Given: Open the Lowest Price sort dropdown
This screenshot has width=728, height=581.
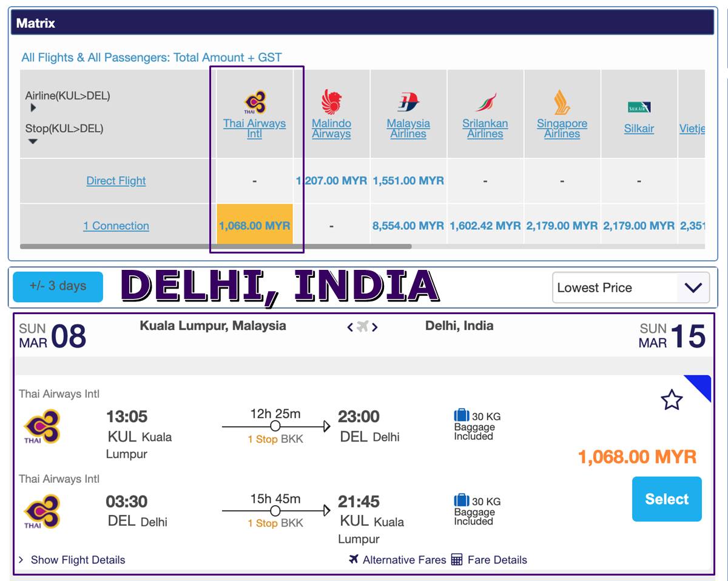Looking at the screenshot, I should click(631, 287).
